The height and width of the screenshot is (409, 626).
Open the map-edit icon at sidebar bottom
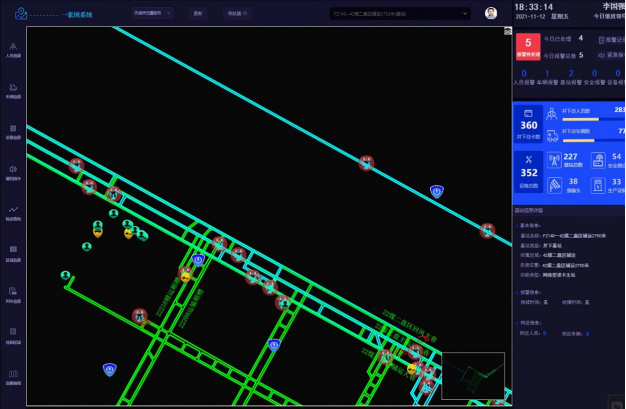13,373
